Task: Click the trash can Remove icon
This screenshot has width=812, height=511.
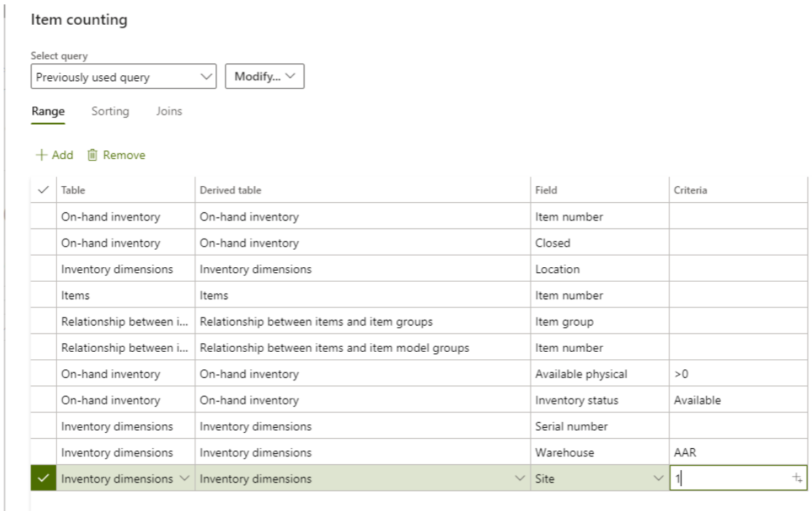Action: (92, 155)
